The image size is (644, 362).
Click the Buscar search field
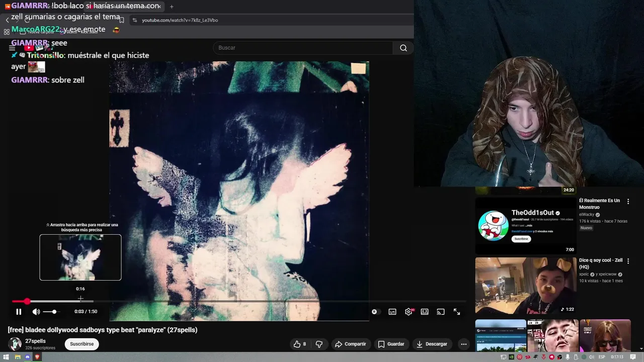[x=303, y=48]
